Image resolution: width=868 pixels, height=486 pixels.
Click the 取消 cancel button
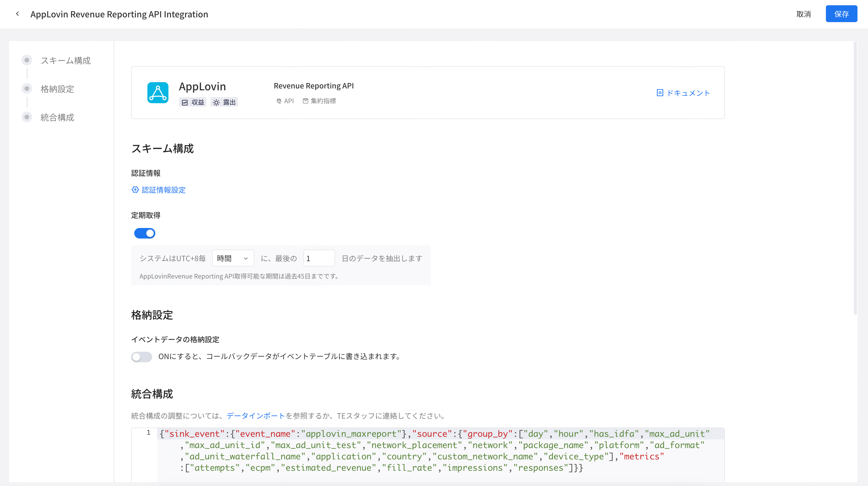[x=803, y=14]
